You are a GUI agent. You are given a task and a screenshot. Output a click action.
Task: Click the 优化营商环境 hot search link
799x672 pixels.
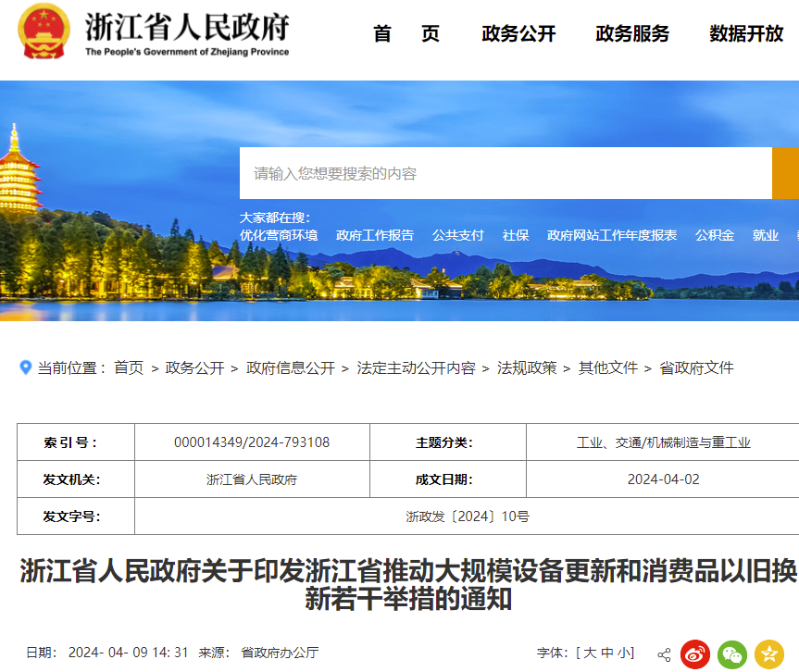point(279,235)
